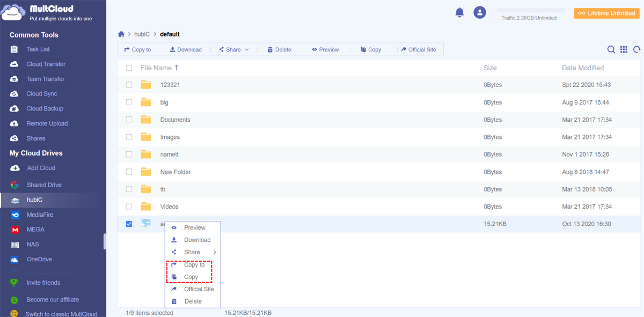Check the Documents folder checkbox
Viewport: 644px width, 317px height.
point(129,120)
